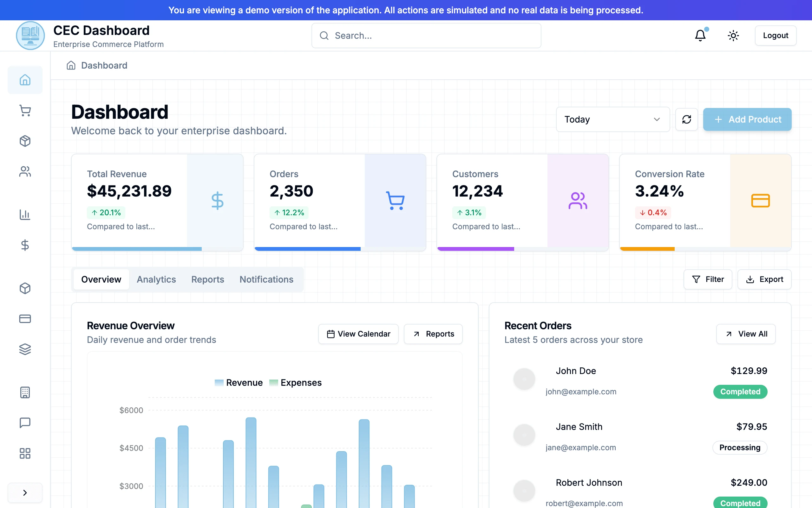Click the Processing badge for Jane Smith
This screenshot has width=812, height=508.
740,447
